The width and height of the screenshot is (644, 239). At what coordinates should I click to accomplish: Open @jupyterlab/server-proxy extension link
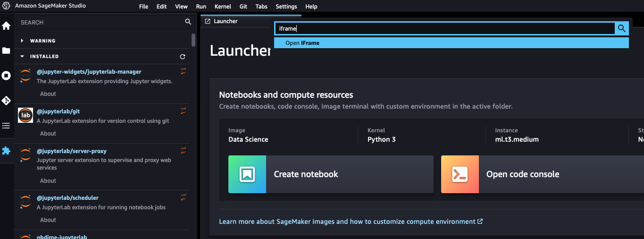click(x=72, y=151)
